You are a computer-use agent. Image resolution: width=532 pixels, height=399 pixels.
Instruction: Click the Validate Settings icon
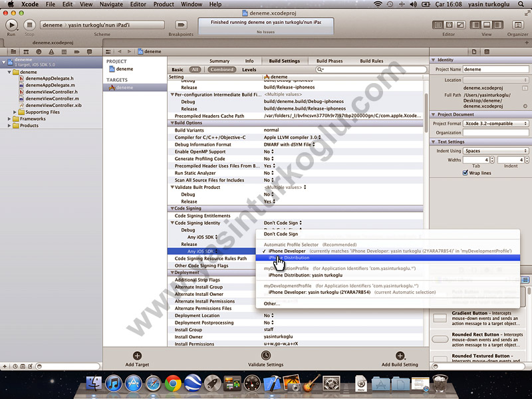click(x=265, y=355)
